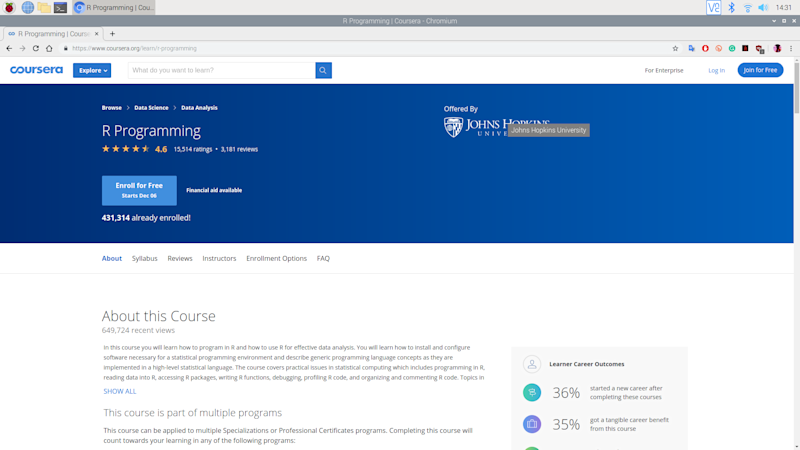Select the Learner Career Outcomes person icon

pos(532,364)
